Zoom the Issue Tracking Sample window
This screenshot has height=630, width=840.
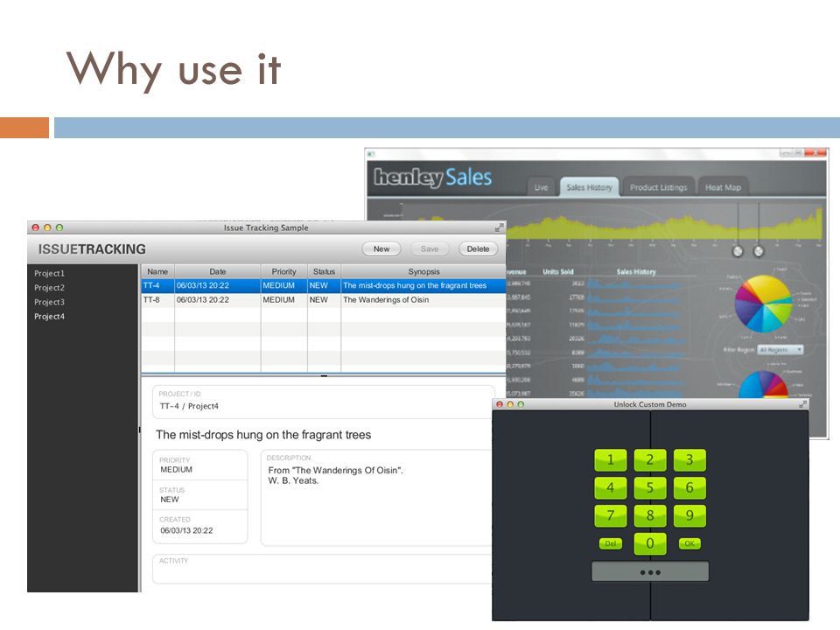[59, 227]
